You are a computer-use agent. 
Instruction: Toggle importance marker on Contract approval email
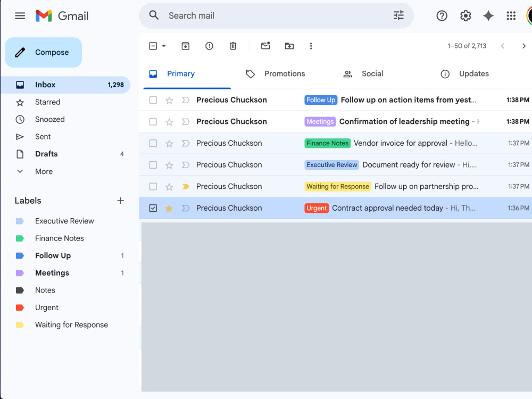[x=186, y=209]
